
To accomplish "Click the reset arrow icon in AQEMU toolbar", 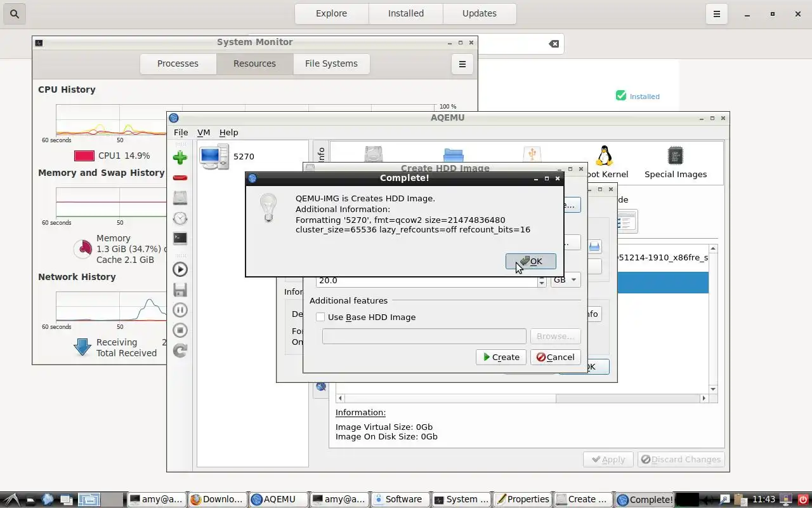I will click(x=180, y=351).
